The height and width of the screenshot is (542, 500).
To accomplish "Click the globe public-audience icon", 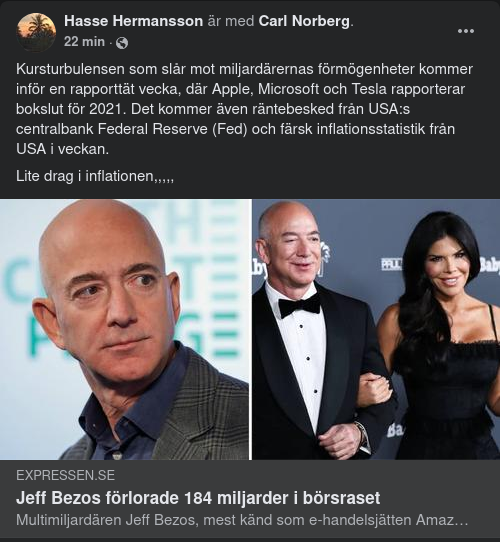I will 122,43.
